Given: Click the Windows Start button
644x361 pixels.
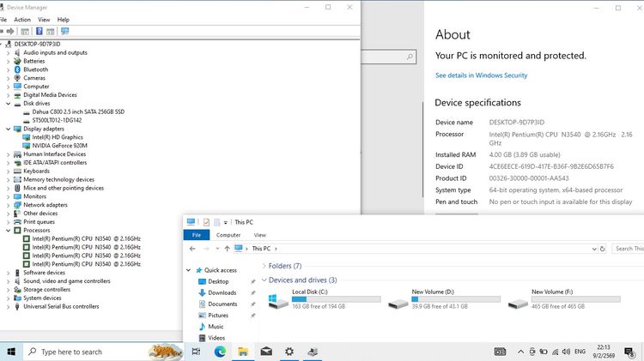Looking at the screenshot, I should coord(11,352).
